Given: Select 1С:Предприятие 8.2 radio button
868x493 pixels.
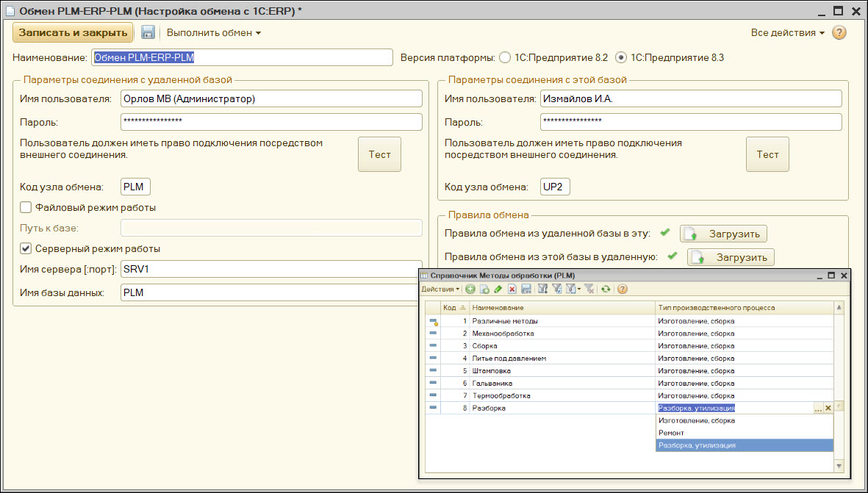Looking at the screenshot, I should click(504, 57).
